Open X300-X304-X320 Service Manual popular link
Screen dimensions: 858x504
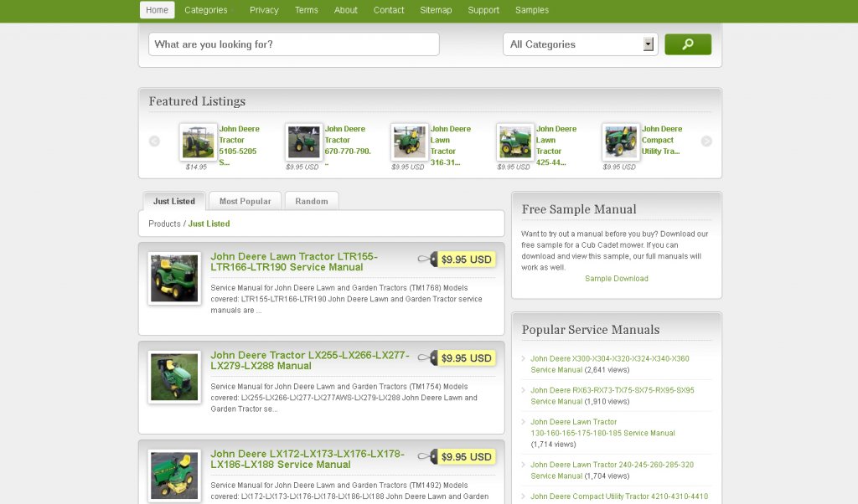coord(610,364)
